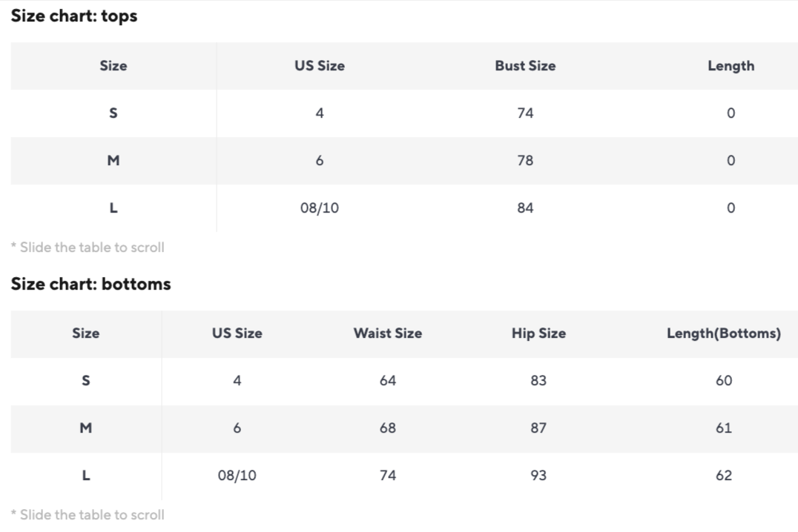The height and width of the screenshot is (532, 798).
Task: Click the "Size chart: tops" heading
Action: pos(74,16)
